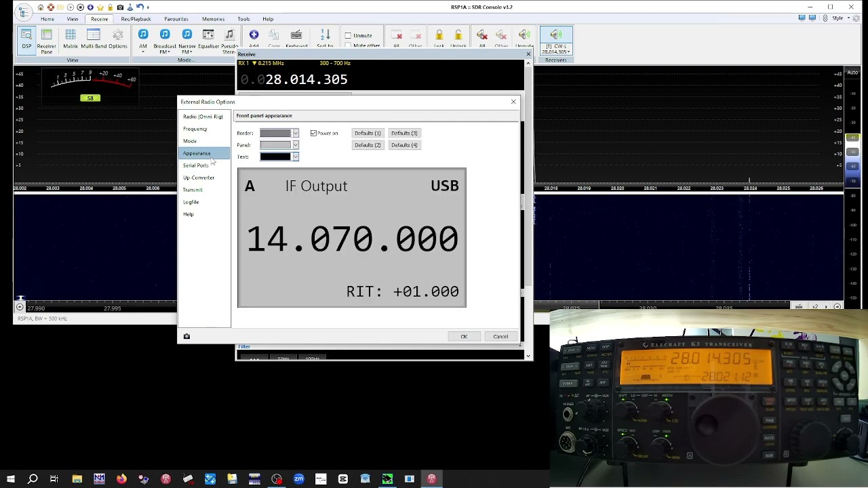
Task: Select Frequency in options list
Action: (x=203, y=129)
